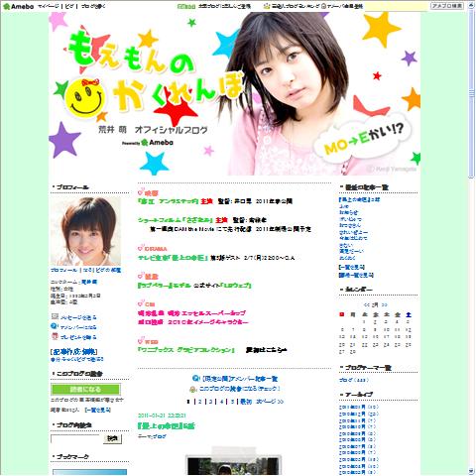This screenshot has width=476, height=476.
Task: Open the ブログ (488) theme link in the right sidebar
Action: click(x=354, y=380)
